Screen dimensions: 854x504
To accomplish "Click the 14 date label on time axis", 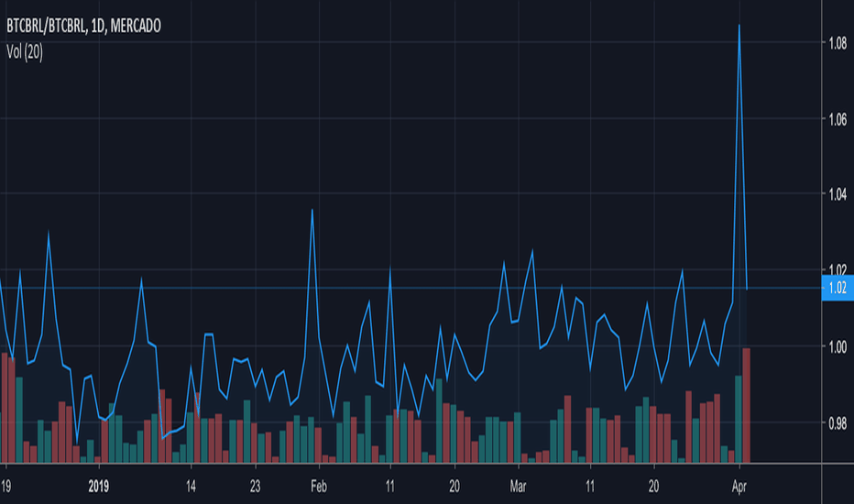I will 191,487.
